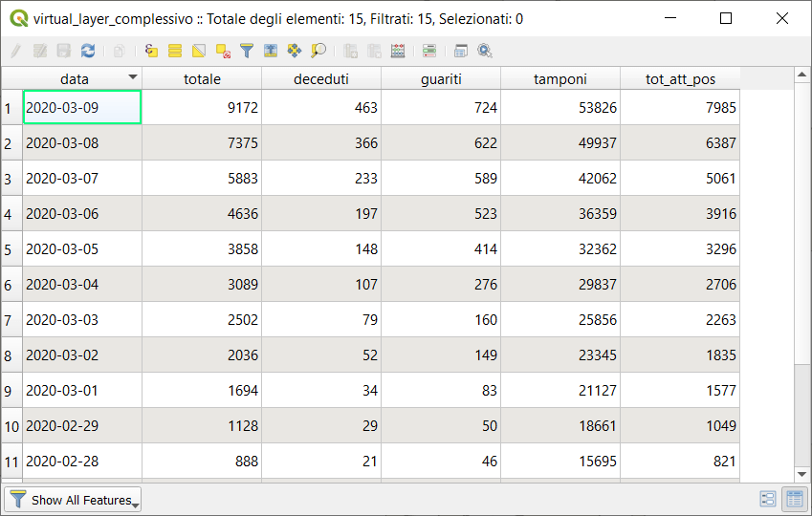This screenshot has height=516, width=812.
Task: Switch to table view
Action: tap(793, 499)
